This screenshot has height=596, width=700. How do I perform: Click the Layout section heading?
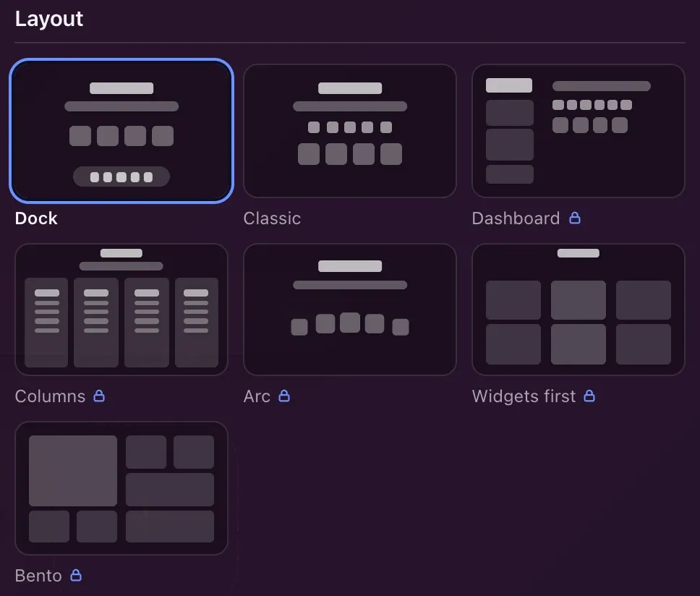click(49, 20)
